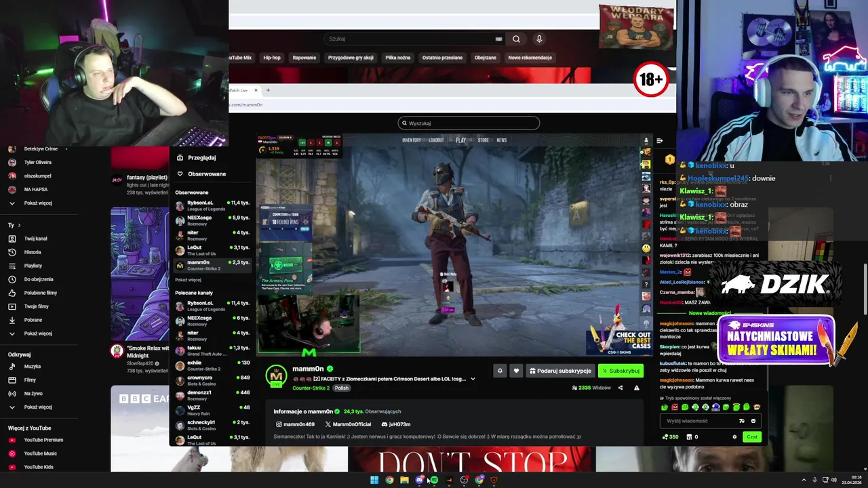This screenshot has width=868, height=488.
Task: Click the green Czat send button
Action: click(751, 437)
